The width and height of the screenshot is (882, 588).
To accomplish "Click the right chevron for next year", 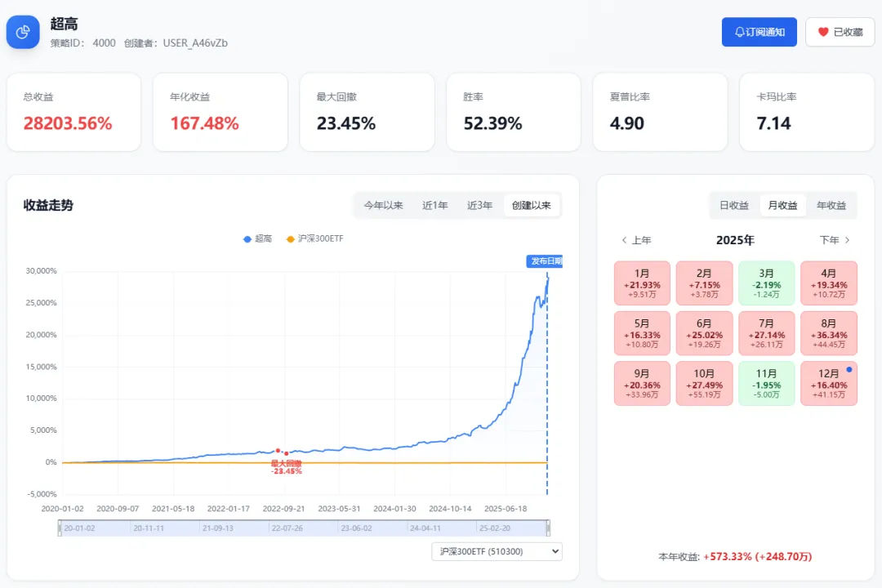I will click(x=847, y=240).
